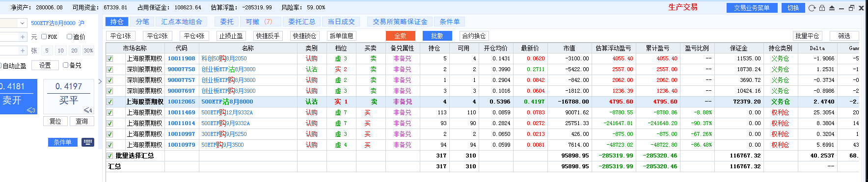868x182 pixels.
Task: Switch to the 持仓 tab
Action: (117, 22)
